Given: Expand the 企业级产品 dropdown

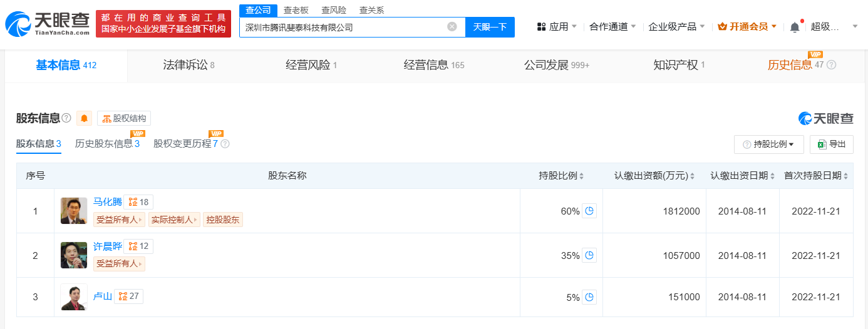Looking at the screenshot, I should point(676,27).
